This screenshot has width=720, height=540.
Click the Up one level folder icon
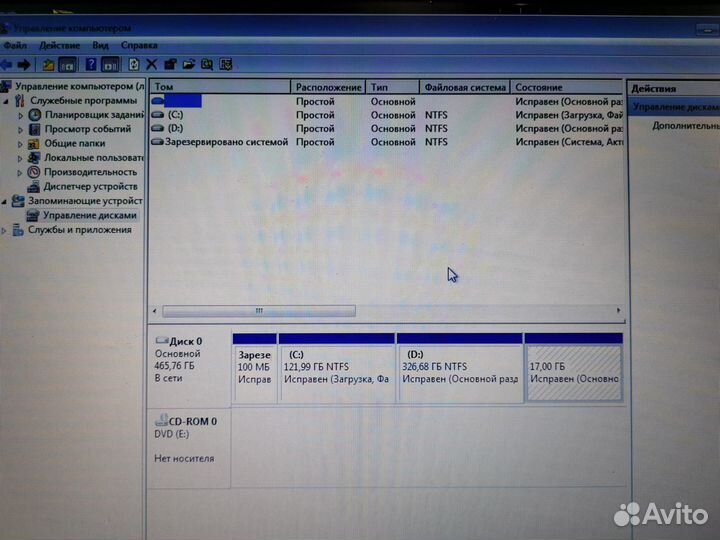coord(48,65)
